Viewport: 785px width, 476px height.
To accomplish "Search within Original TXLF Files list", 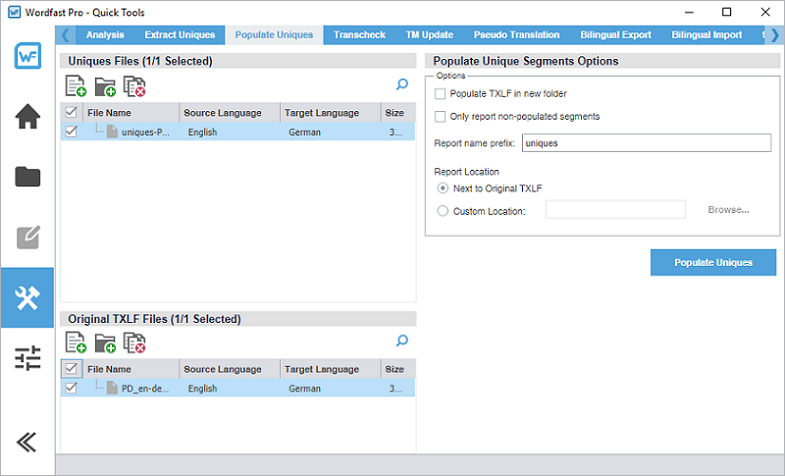I will [402, 341].
